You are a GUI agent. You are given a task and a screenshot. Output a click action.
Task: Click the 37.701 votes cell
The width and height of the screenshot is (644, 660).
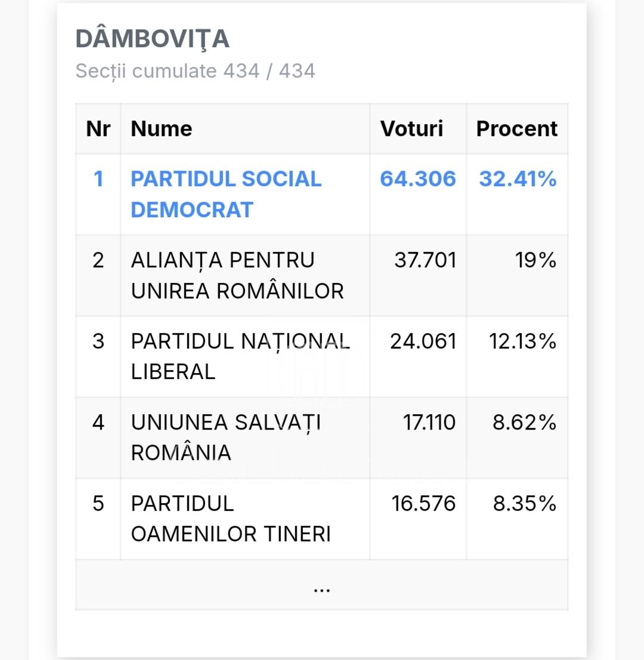tap(425, 260)
